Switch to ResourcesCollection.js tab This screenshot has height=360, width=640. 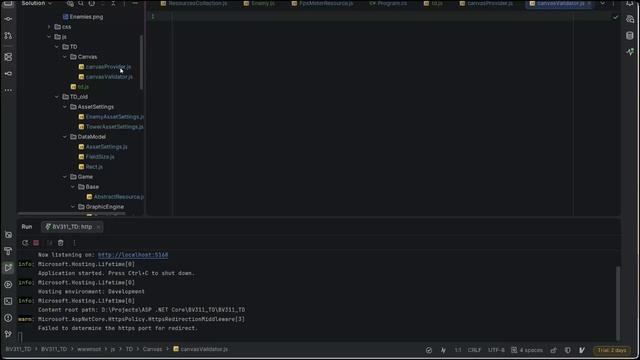click(x=194, y=3)
